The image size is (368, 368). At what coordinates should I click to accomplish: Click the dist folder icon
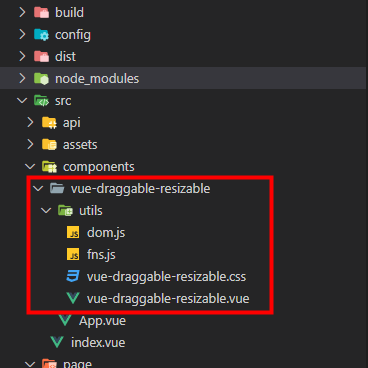point(42,57)
